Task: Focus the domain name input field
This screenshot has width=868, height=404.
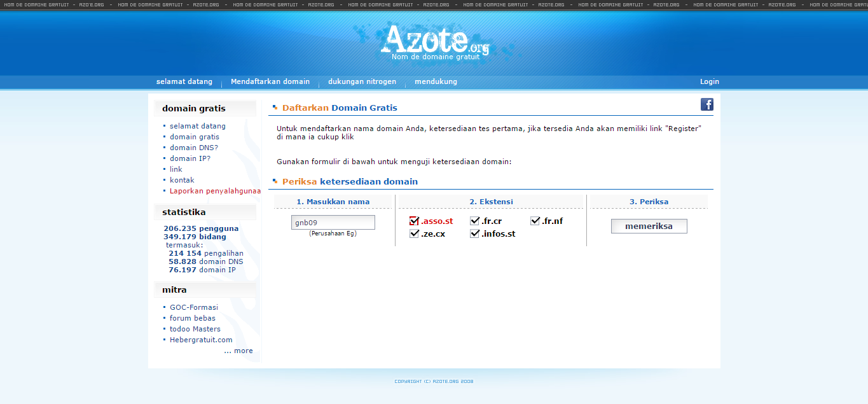Action: (x=333, y=223)
